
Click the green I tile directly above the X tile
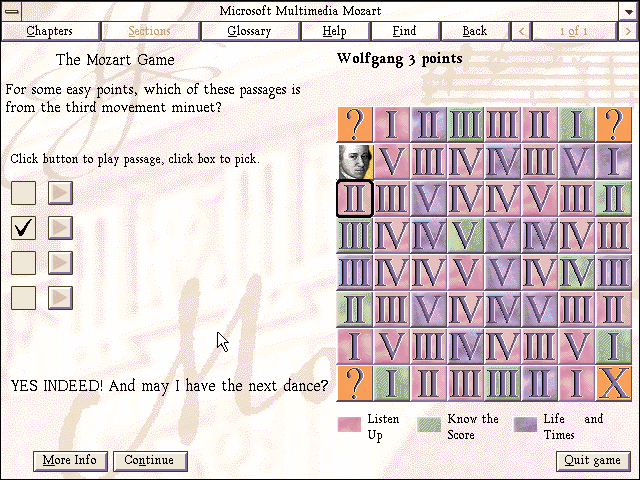[x=613, y=347]
